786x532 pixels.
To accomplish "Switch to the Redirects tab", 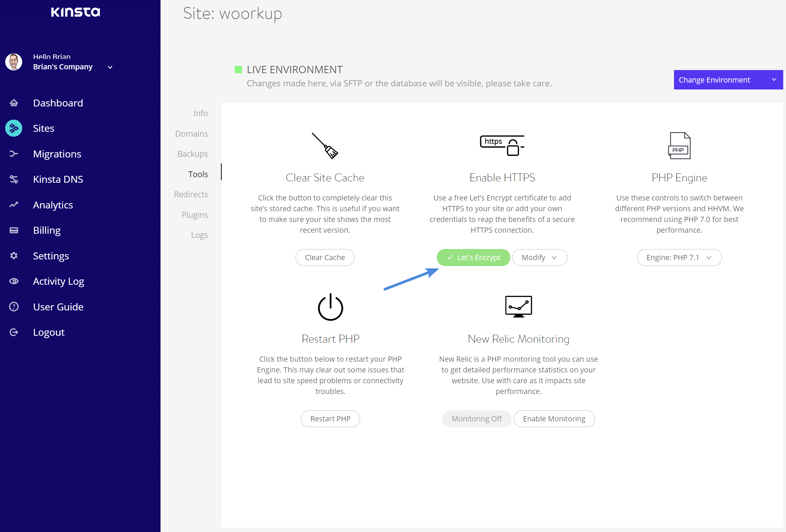I will tap(191, 195).
